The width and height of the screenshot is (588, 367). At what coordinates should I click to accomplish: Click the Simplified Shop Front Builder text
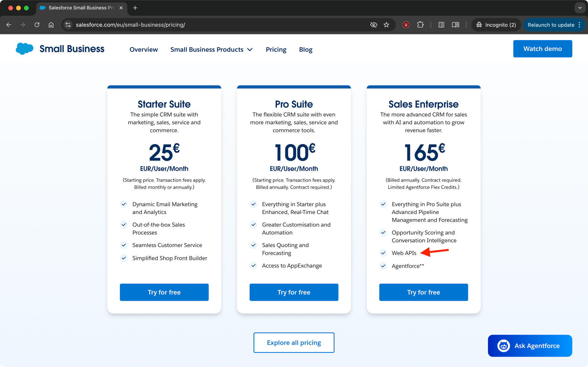point(170,258)
